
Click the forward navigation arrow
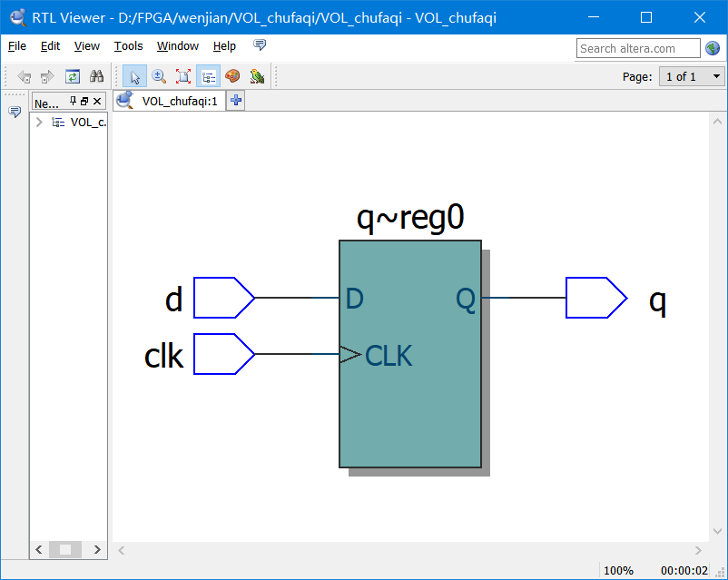click(46, 76)
